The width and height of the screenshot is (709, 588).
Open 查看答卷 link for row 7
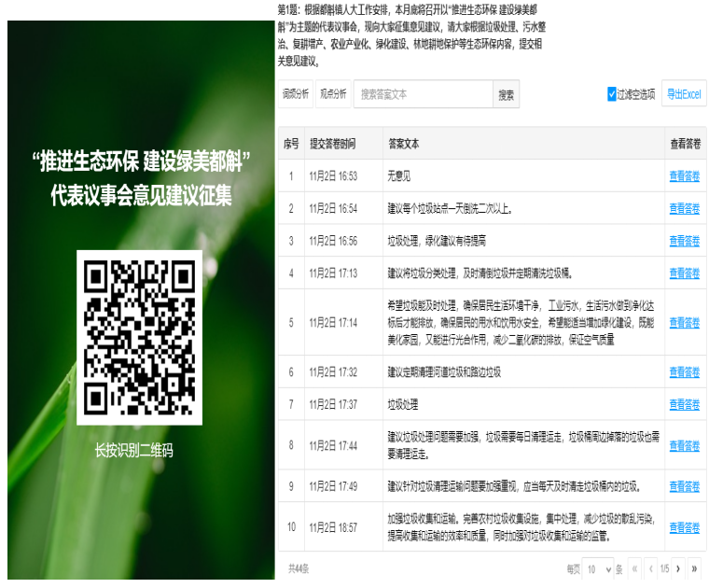(685, 404)
